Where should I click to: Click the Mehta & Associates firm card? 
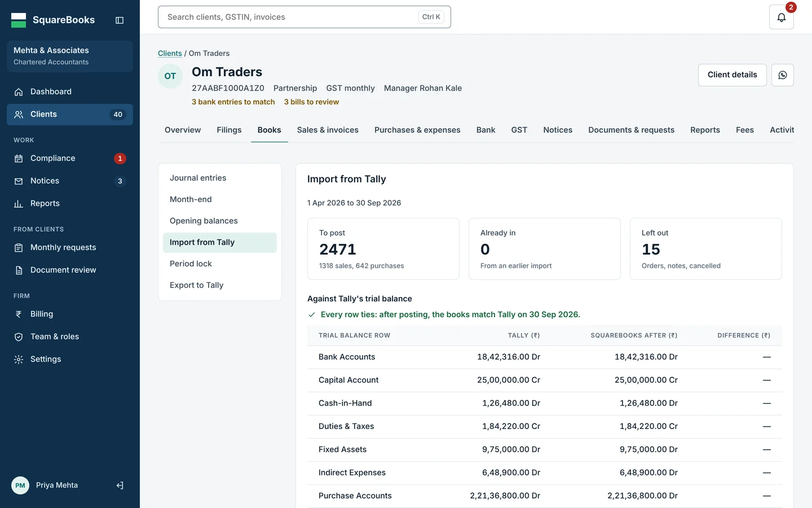tap(70, 56)
